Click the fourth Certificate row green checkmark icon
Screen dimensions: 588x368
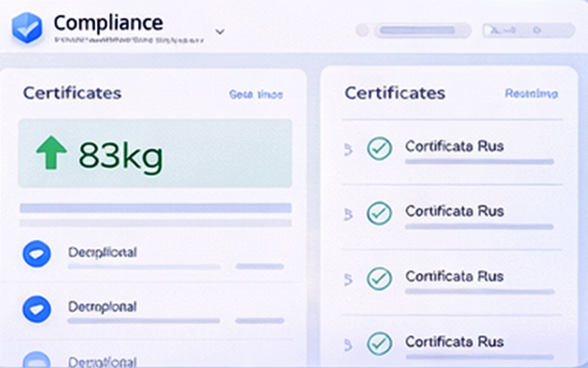click(379, 343)
